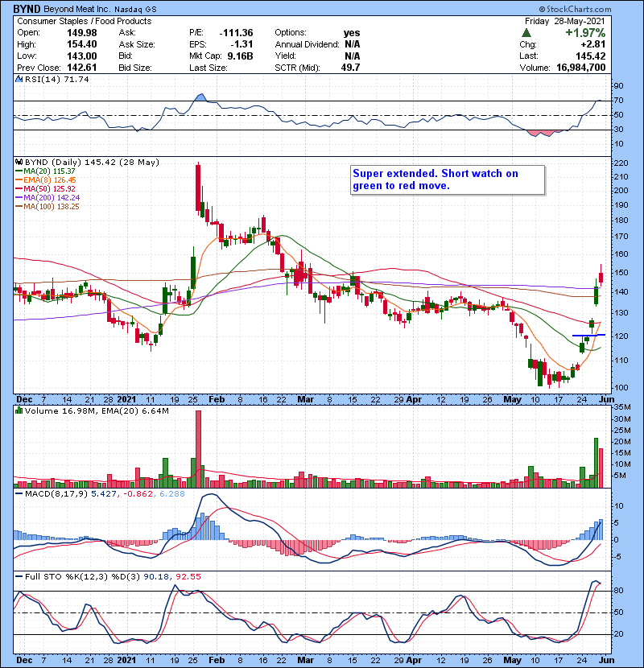Click the green up-triangle change indicator

(x=526, y=33)
